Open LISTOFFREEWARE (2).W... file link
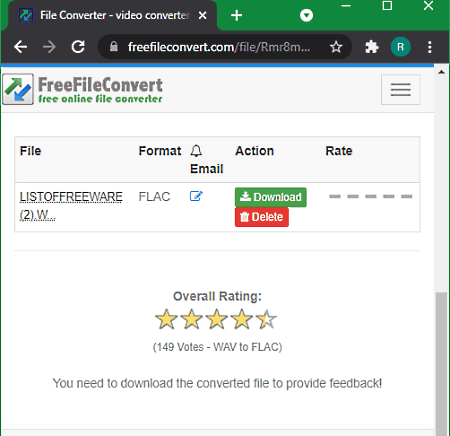The width and height of the screenshot is (450, 436). (71, 206)
